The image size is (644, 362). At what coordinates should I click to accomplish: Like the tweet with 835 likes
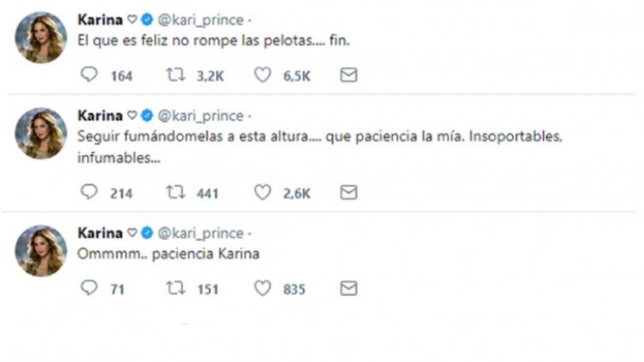263,288
